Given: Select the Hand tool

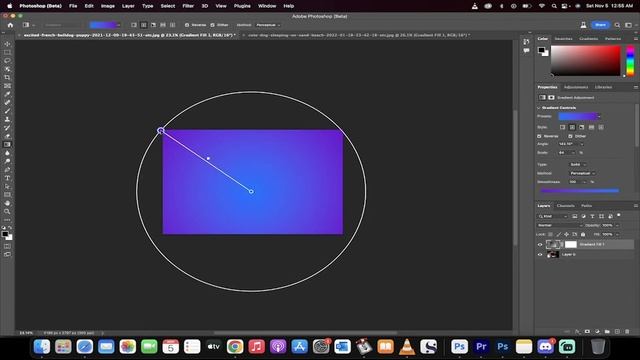Looking at the screenshot, I should click(7, 203).
